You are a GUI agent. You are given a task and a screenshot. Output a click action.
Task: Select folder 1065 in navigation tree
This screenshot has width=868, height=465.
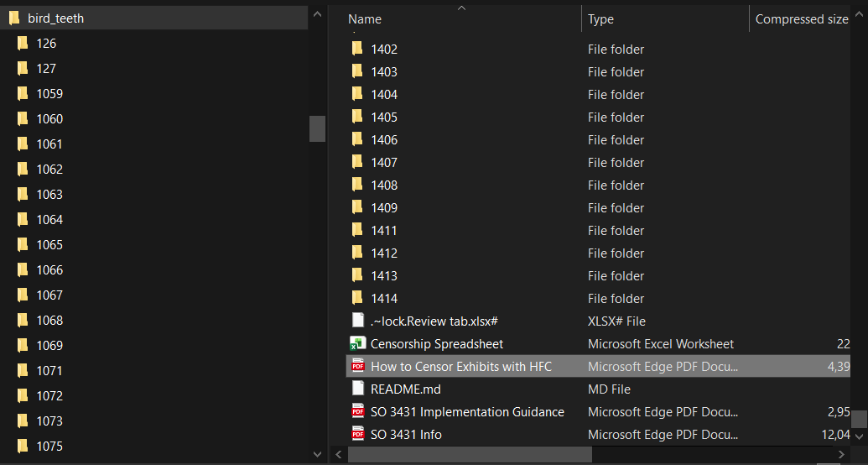(x=49, y=245)
